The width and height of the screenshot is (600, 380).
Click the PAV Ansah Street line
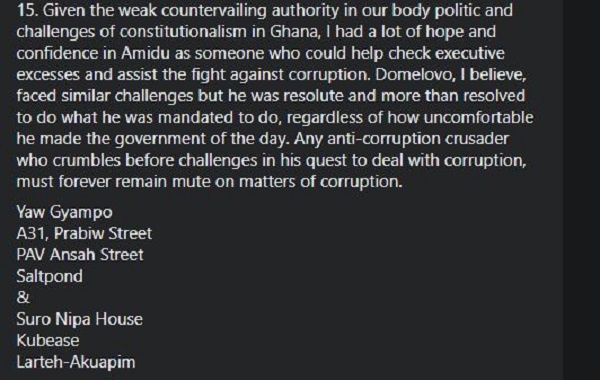[80, 255]
